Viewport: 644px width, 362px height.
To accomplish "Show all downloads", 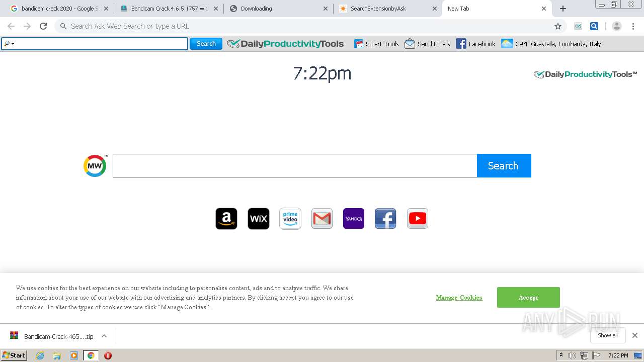I will (608, 335).
